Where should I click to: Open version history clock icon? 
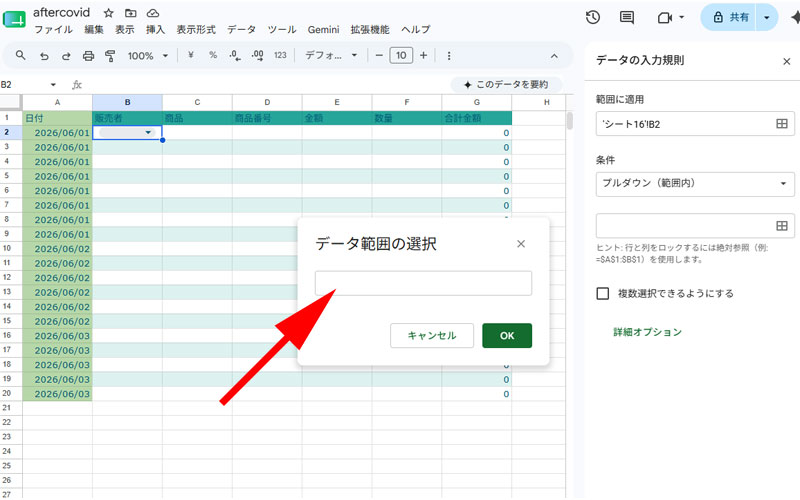(x=593, y=17)
